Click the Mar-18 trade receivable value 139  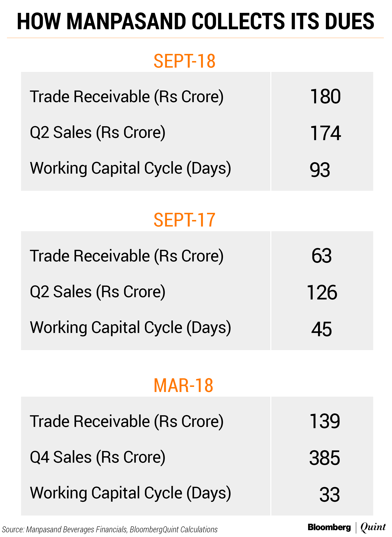(325, 421)
